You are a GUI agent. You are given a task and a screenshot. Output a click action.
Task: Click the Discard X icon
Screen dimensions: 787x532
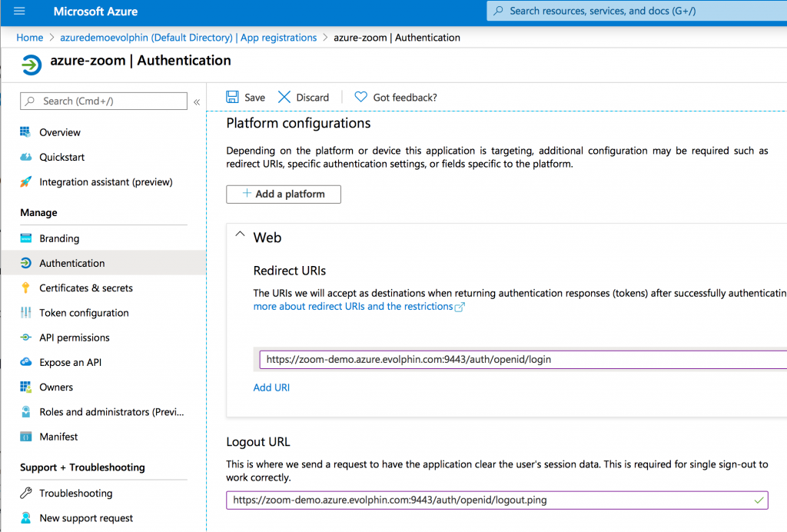(284, 97)
